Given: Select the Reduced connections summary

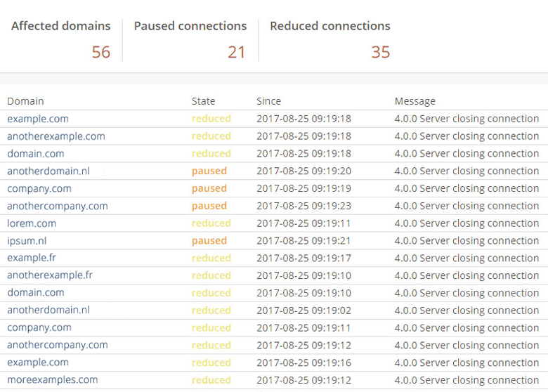Looking at the screenshot, I should [330, 26].
